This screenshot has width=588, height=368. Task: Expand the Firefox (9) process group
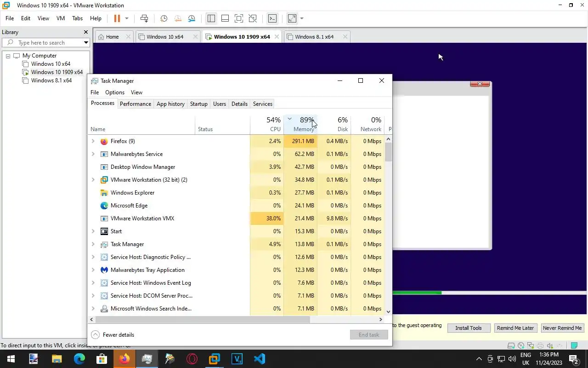(93, 141)
